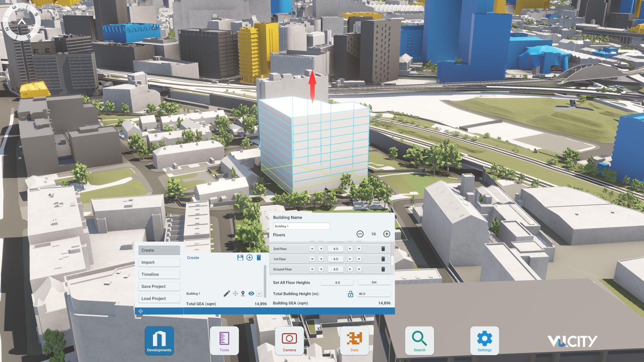Click the Set floor heights button

[374, 283]
